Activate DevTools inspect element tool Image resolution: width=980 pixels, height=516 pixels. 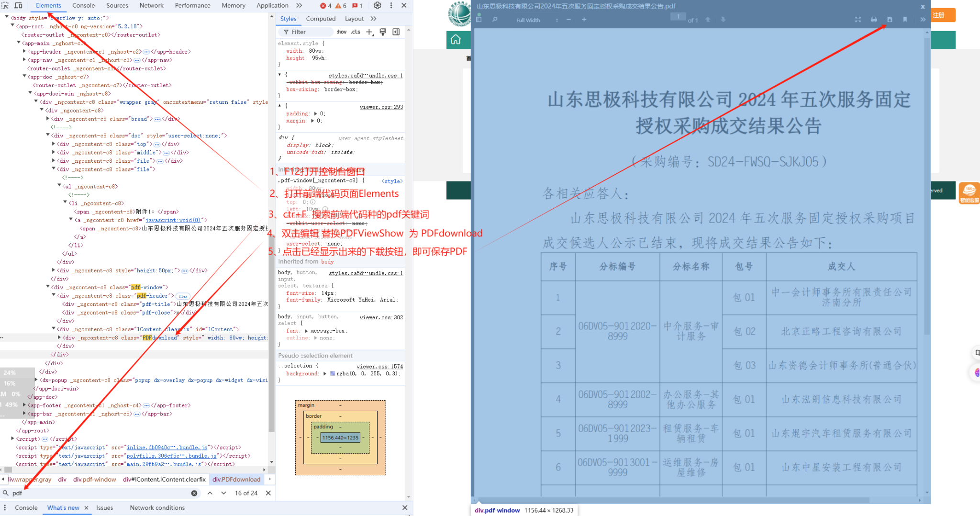click(x=5, y=5)
